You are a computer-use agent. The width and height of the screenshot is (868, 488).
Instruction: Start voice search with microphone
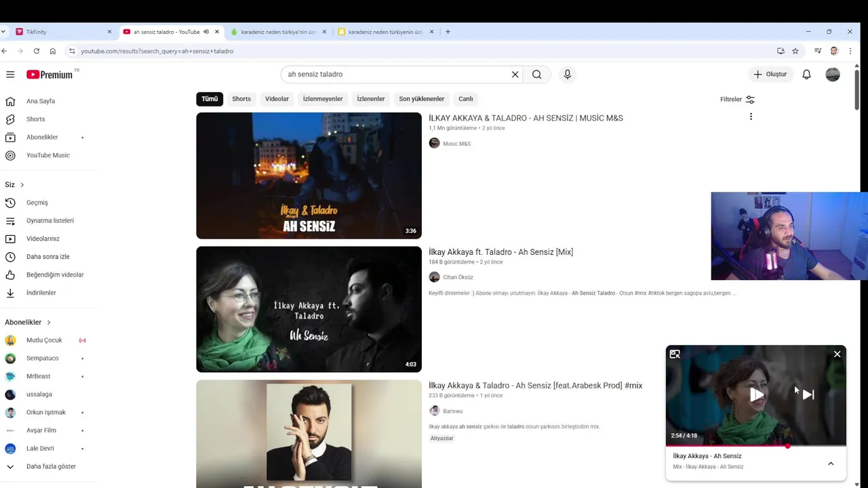568,75
